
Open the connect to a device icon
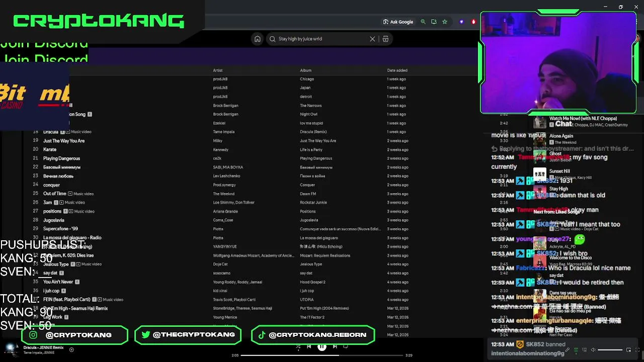click(585, 350)
